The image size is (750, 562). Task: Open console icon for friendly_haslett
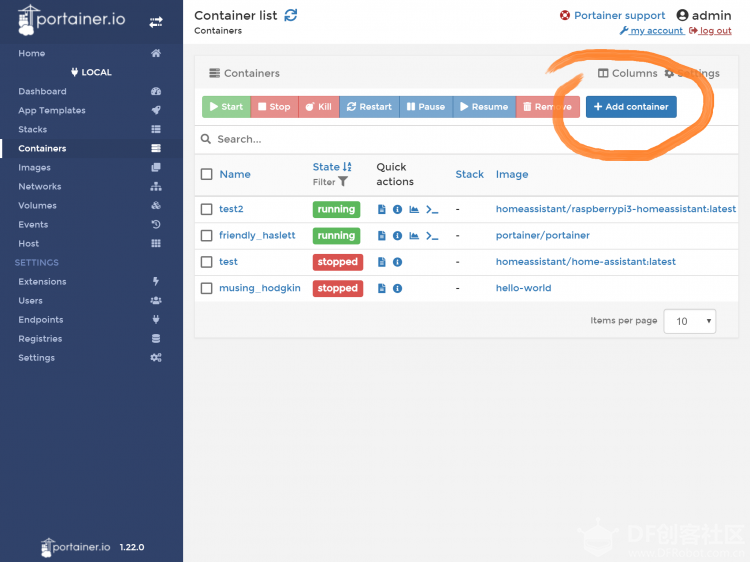point(432,236)
